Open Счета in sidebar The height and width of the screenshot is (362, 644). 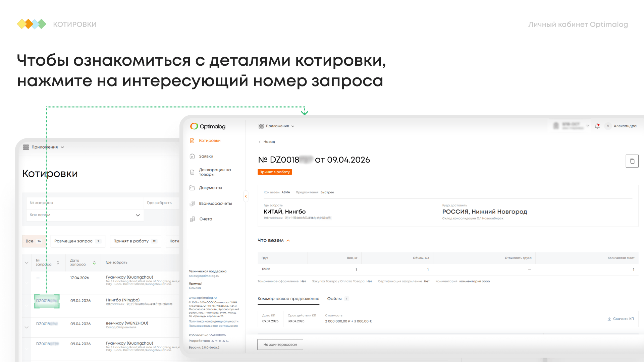[206, 219]
